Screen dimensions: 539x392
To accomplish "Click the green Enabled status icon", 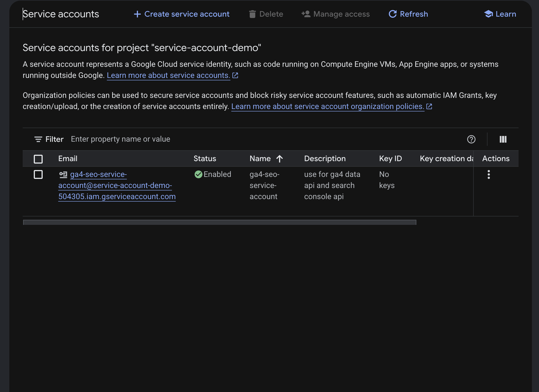I will tap(198, 174).
